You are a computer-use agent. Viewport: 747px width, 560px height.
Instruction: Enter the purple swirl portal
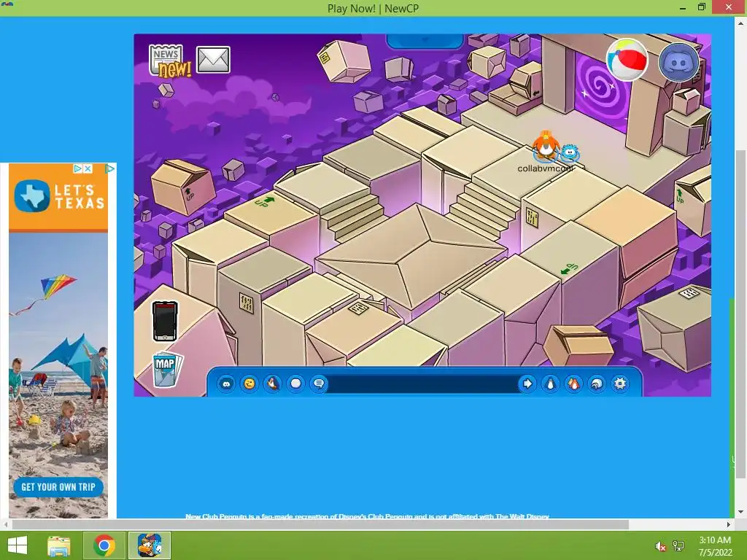(603, 89)
